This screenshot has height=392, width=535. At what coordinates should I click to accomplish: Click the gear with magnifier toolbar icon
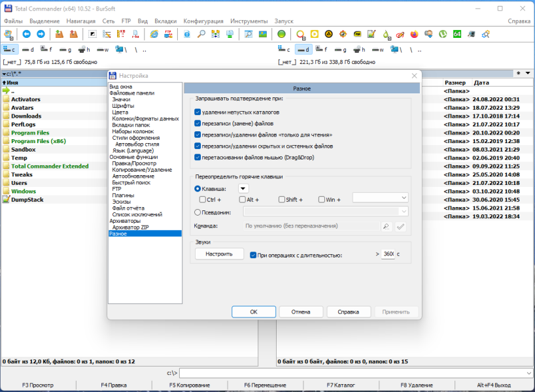click(x=485, y=34)
